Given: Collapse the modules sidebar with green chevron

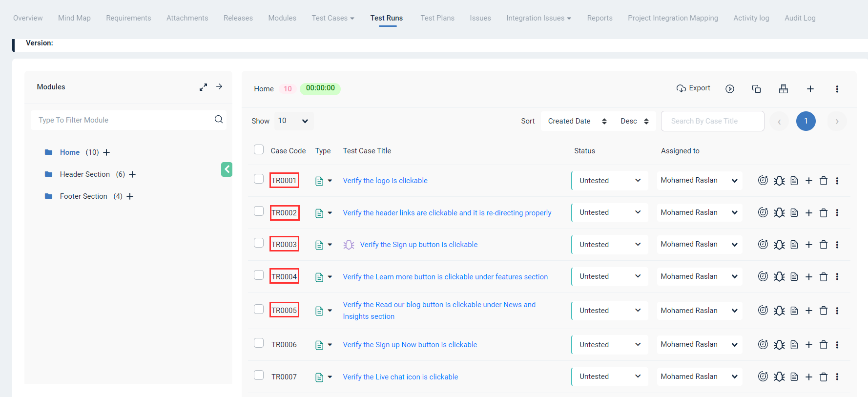Looking at the screenshot, I should (227, 169).
